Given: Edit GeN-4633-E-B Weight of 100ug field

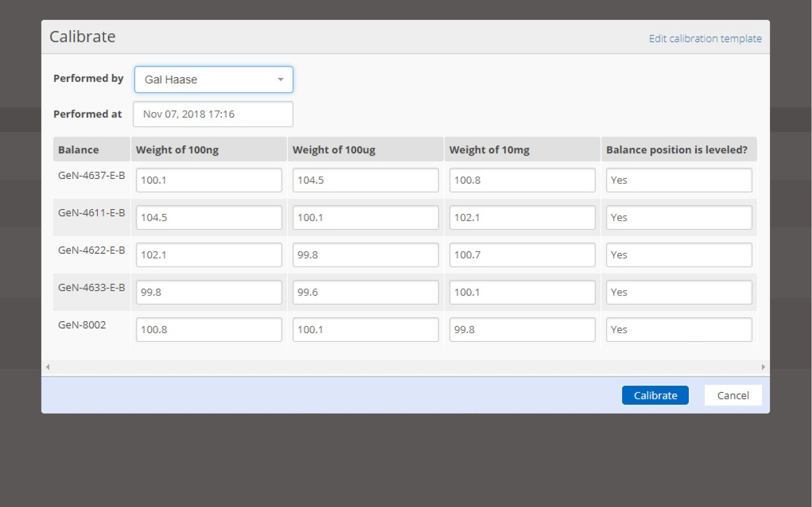Looking at the screenshot, I should coord(365,292).
